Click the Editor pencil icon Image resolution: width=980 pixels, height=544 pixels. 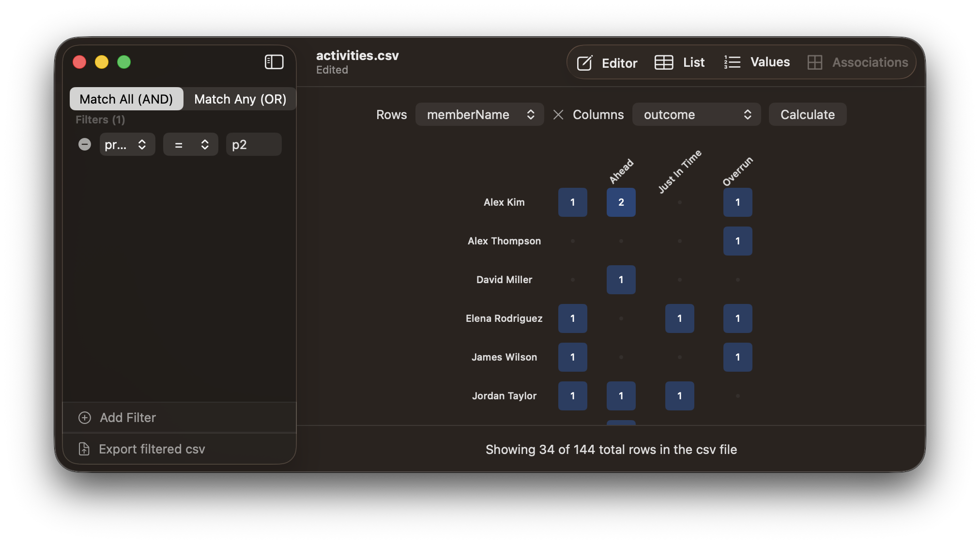click(x=584, y=63)
